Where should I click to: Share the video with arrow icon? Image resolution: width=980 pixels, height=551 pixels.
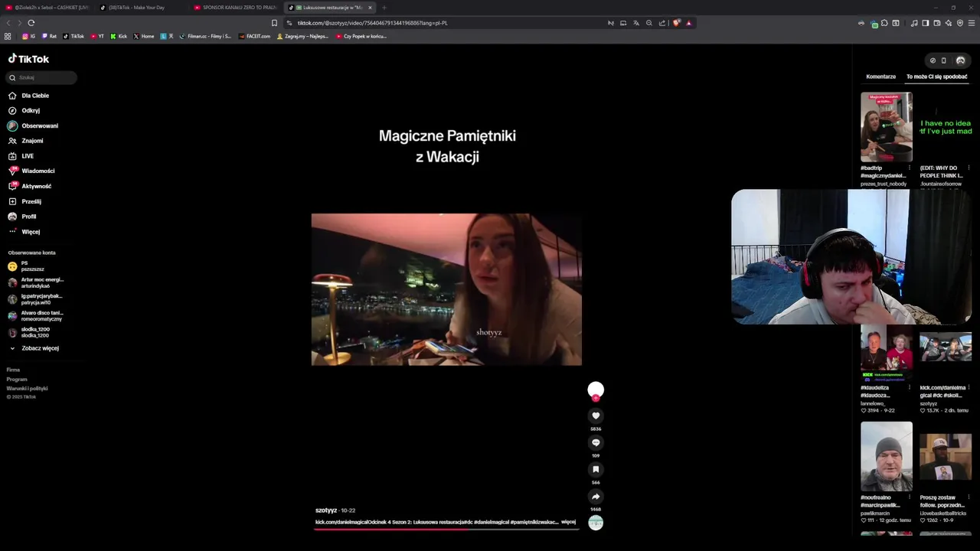(x=596, y=496)
